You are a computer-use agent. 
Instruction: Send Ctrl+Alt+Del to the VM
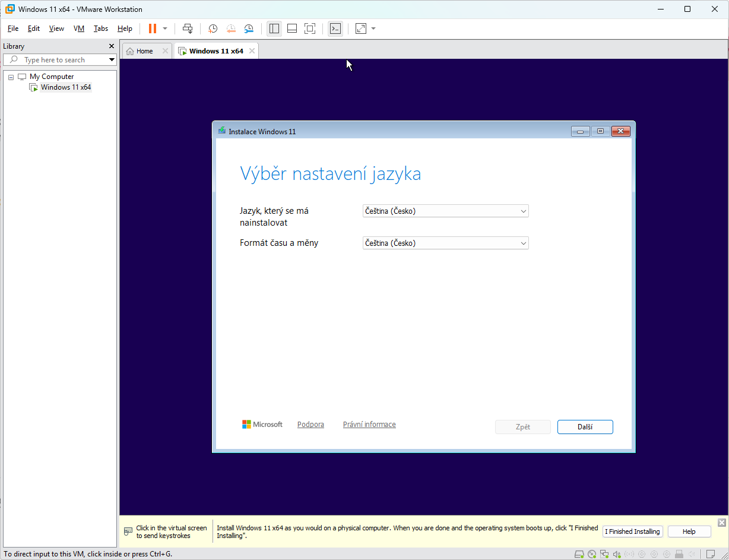(x=188, y=29)
